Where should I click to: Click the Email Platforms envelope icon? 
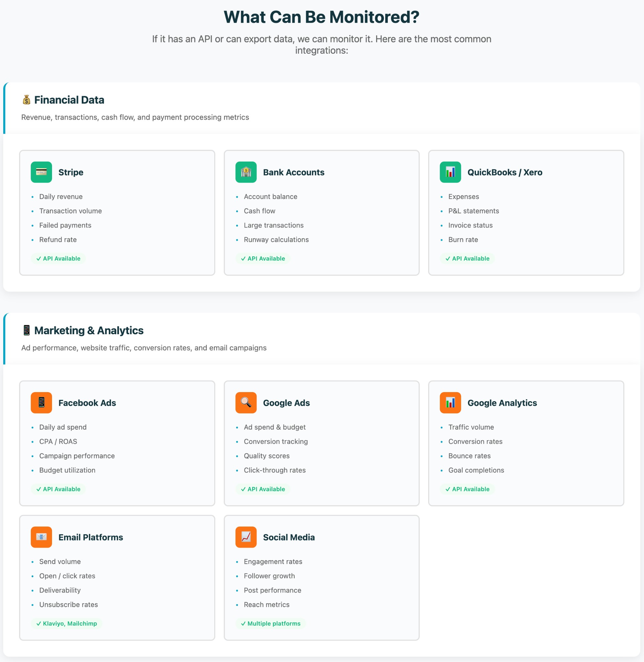41,537
